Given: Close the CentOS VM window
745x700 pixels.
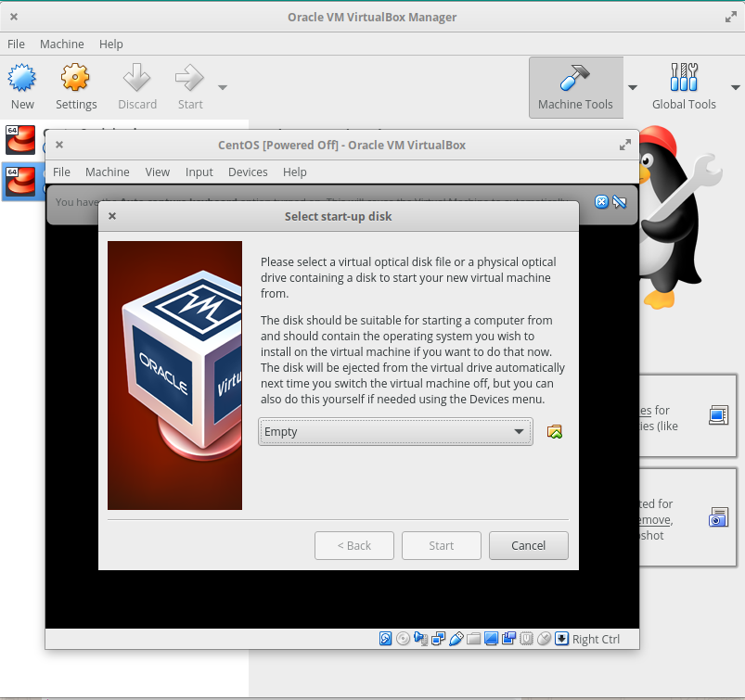Looking at the screenshot, I should (59, 145).
